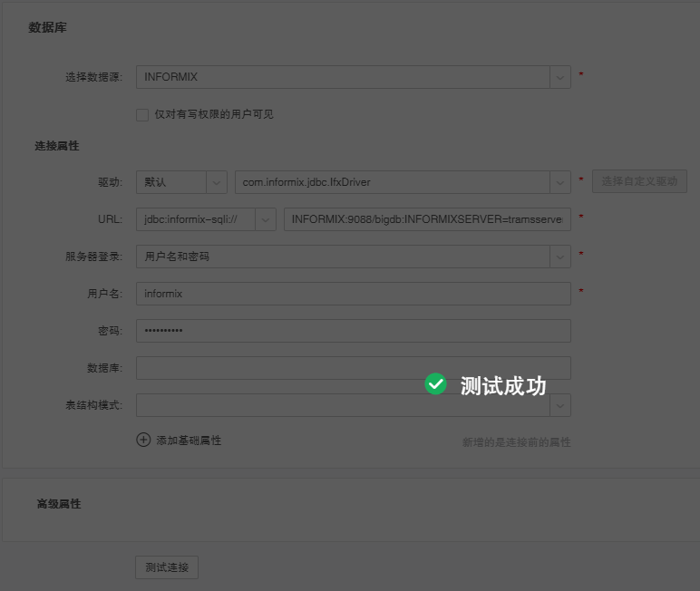Toggle 仅对有写权限的用户可见 checkbox
The height and width of the screenshot is (591, 700).
(142, 115)
